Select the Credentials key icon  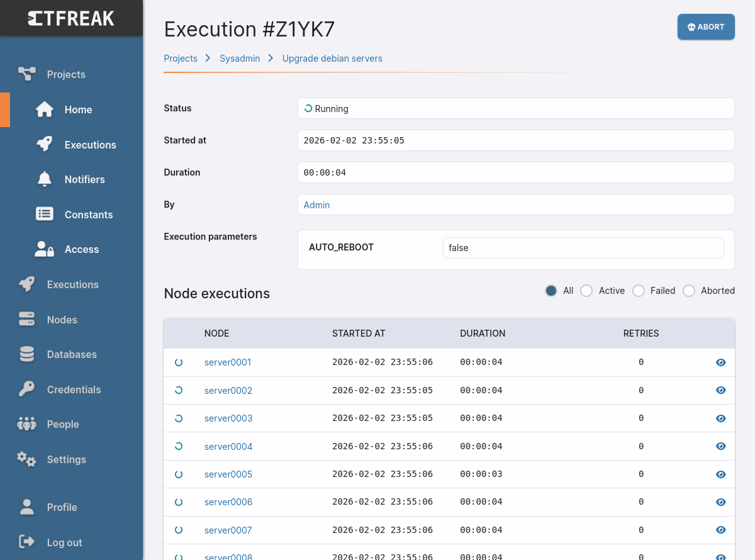pyautogui.click(x=26, y=389)
